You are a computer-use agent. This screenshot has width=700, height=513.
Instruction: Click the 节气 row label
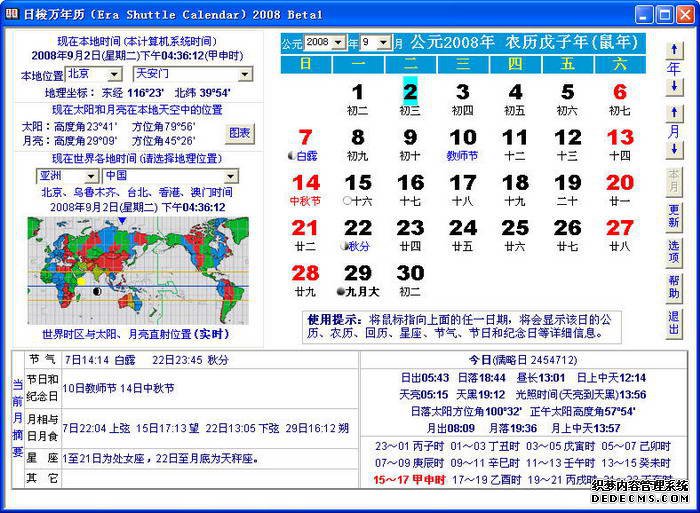tap(42, 359)
